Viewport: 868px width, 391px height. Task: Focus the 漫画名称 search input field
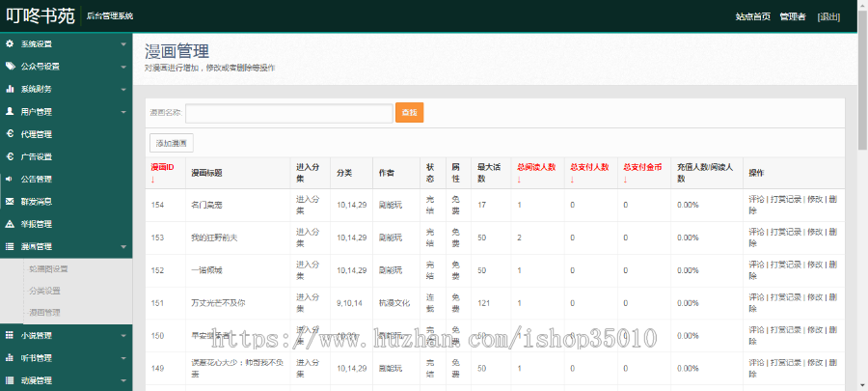pos(289,113)
